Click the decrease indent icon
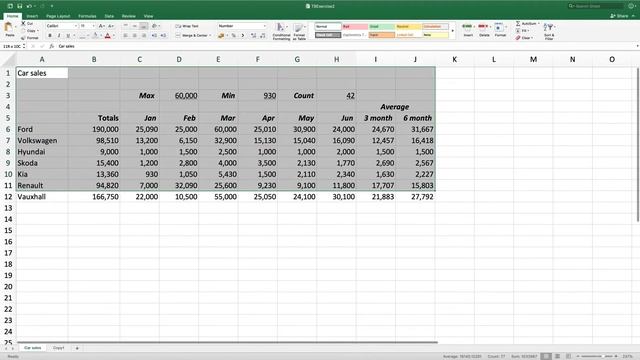This screenshot has height=360, width=640. (x=154, y=36)
